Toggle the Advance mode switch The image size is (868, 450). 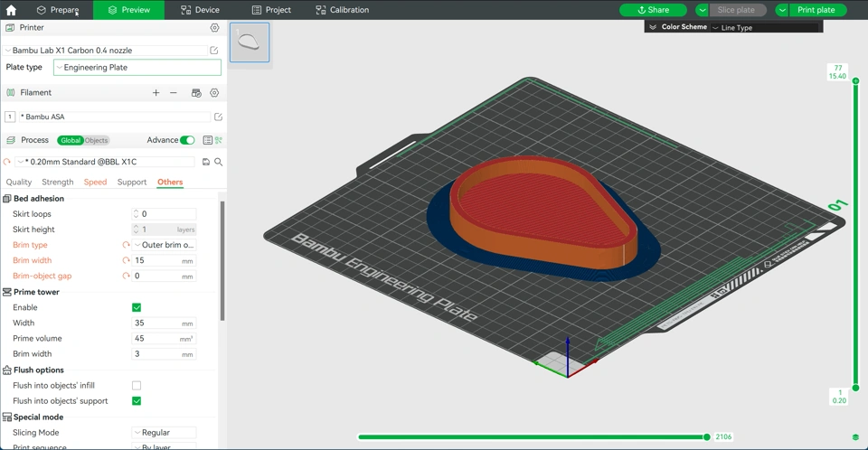click(x=187, y=140)
